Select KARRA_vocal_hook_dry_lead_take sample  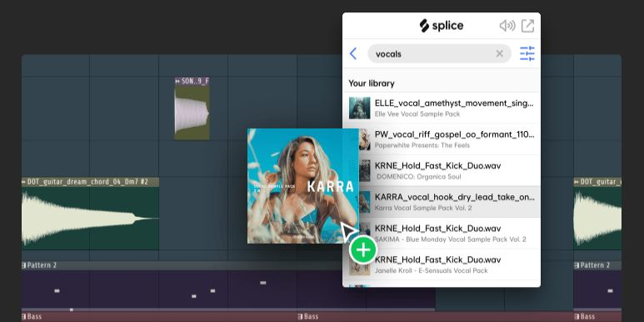point(442,202)
